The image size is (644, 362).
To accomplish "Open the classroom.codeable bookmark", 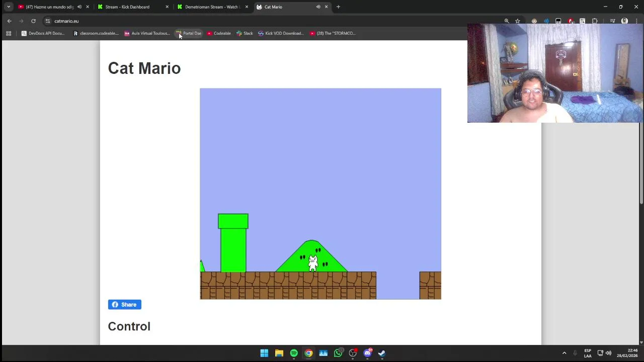I will (x=96, y=33).
